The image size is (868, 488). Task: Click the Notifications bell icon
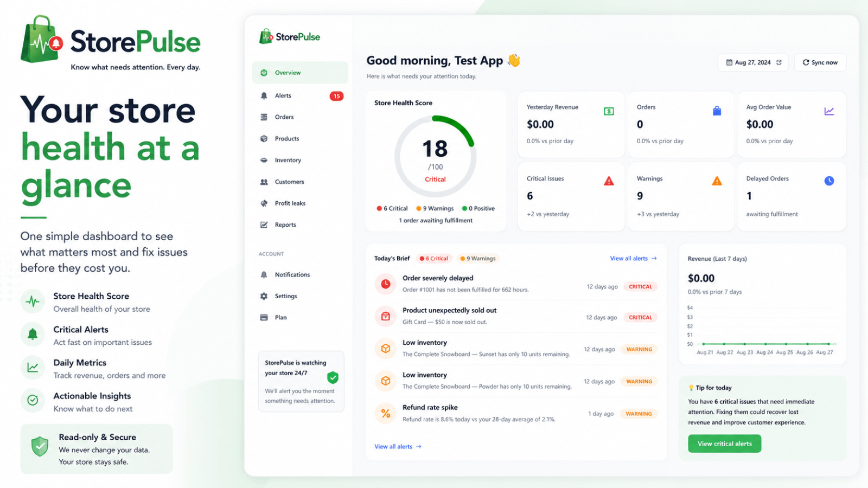(264, 275)
